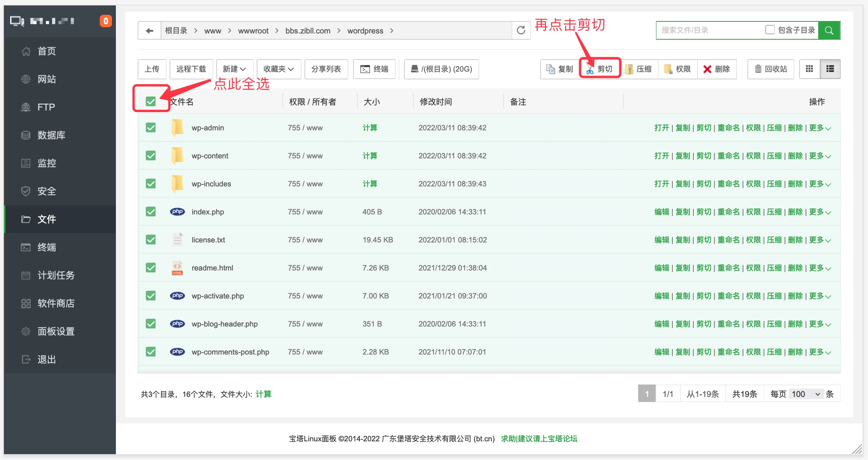Screen dimensions: 868x460
Task: Open the 权限 permissions icon
Action: (x=677, y=69)
